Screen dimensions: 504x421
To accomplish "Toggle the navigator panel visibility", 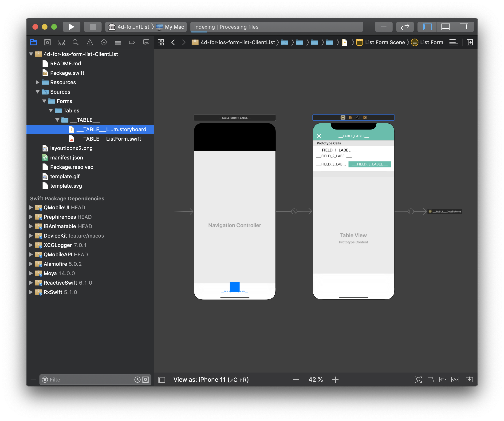I will click(x=427, y=27).
